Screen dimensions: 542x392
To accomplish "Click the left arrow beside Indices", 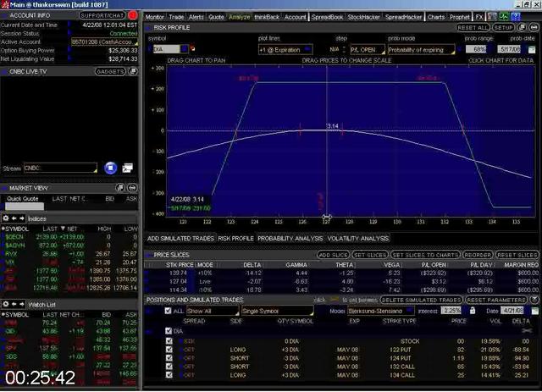I will click(x=14, y=218).
